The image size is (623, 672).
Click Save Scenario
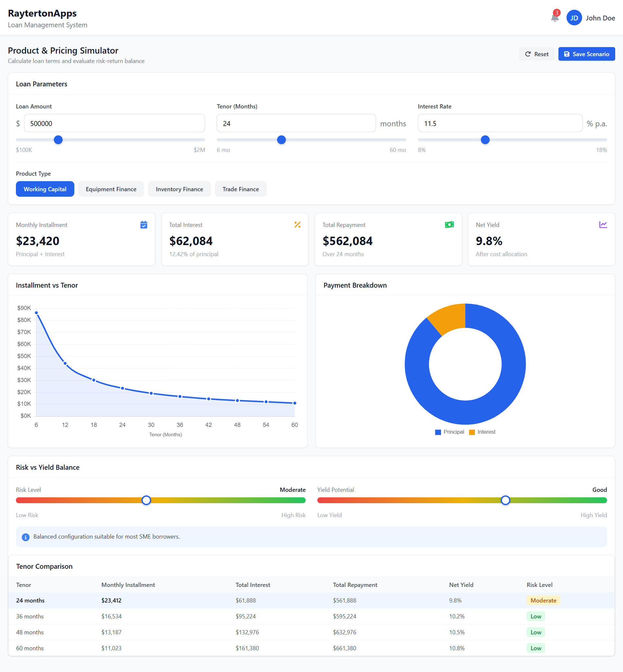coord(586,54)
